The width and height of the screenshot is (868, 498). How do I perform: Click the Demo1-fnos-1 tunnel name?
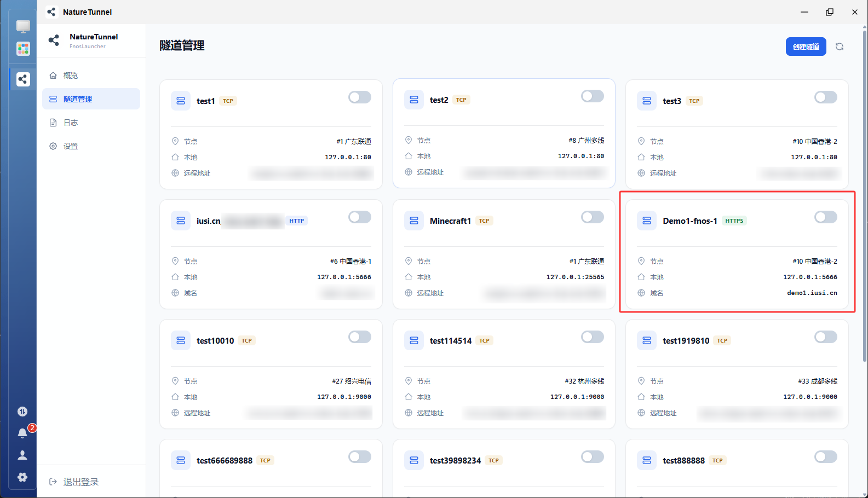point(690,221)
